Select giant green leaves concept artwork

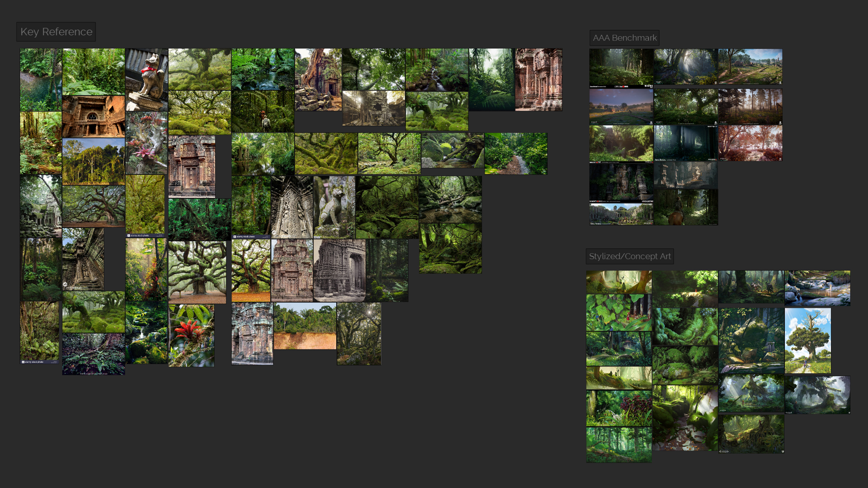(x=618, y=313)
